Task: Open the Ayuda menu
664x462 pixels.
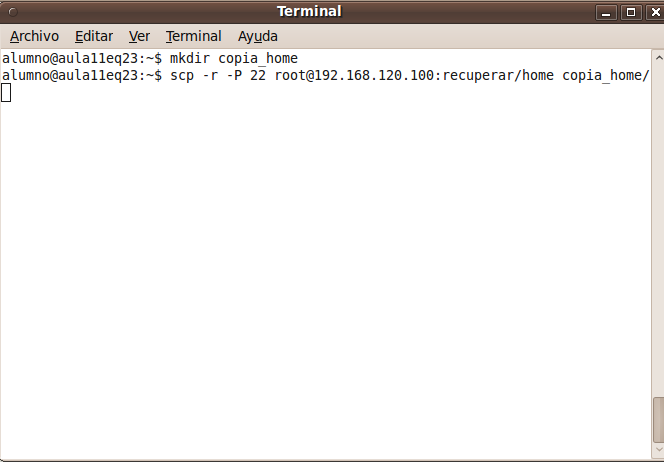Action: 257,36
